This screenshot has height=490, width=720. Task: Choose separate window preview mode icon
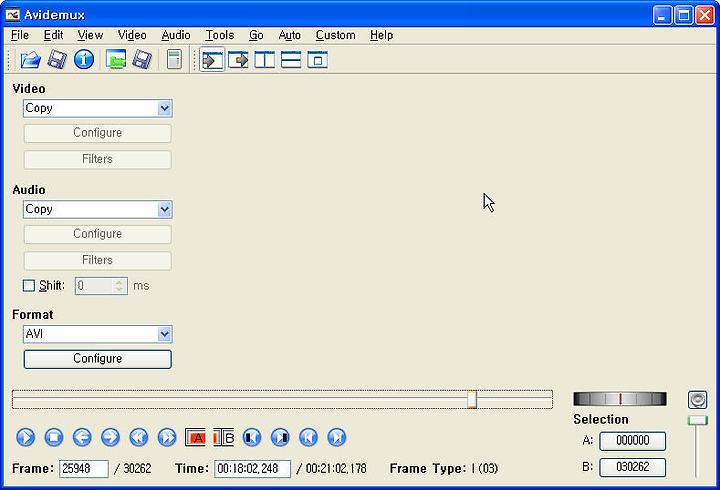317,60
